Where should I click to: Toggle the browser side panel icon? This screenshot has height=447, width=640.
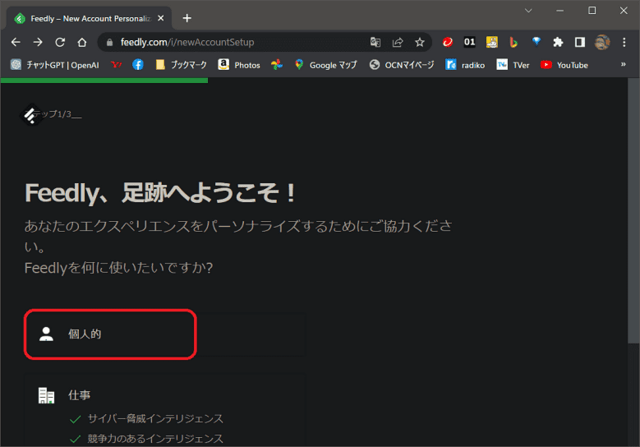point(579,42)
